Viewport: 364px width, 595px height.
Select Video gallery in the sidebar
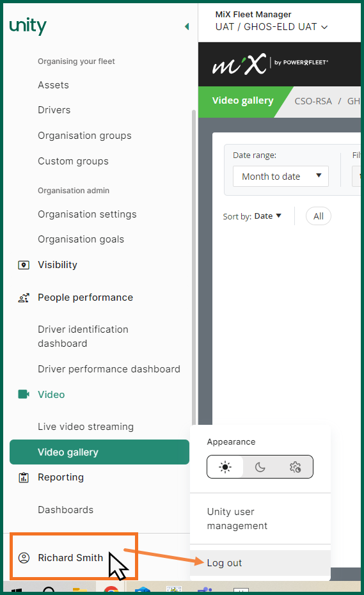click(x=99, y=452)
